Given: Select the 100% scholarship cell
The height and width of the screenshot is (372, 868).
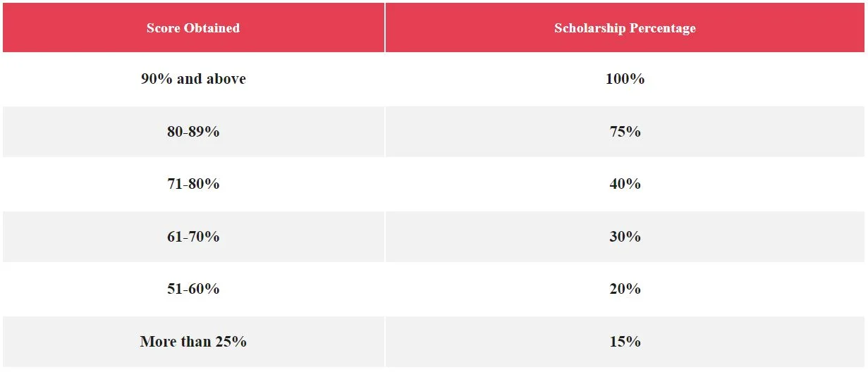Looking at the screenshot, I should coord(625,79).
